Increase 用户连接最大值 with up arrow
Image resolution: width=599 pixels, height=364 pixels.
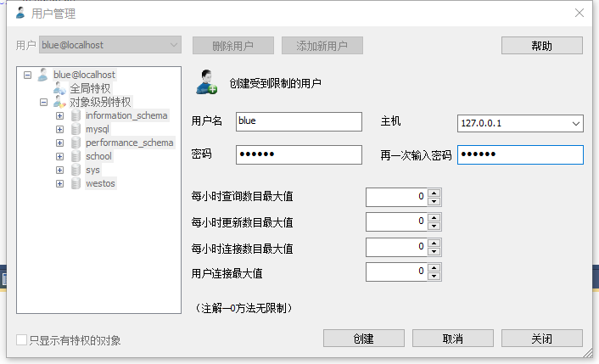click(x=434, y=268)
